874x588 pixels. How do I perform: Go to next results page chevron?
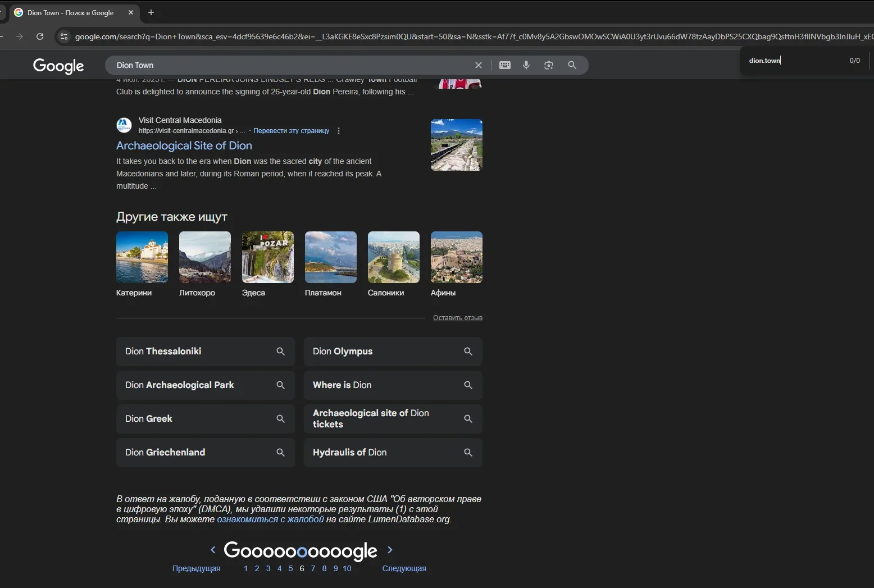pos(390,550)
